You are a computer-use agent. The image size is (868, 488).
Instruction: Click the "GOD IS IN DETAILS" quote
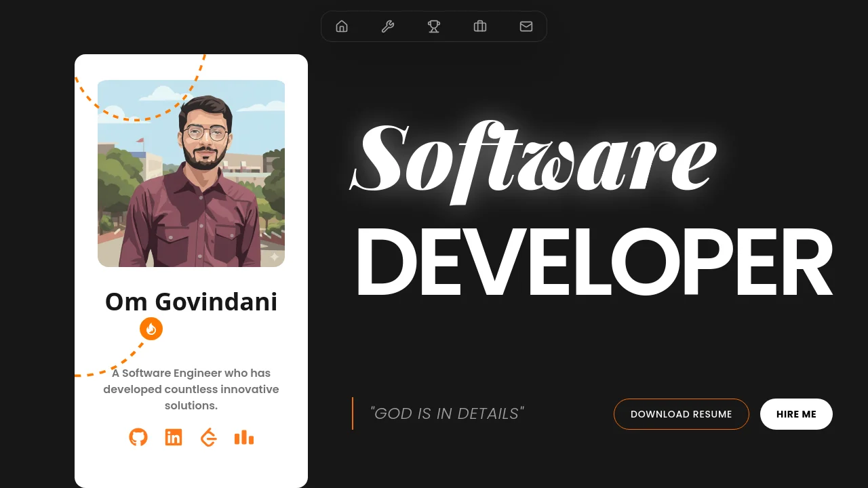(448, 413)
